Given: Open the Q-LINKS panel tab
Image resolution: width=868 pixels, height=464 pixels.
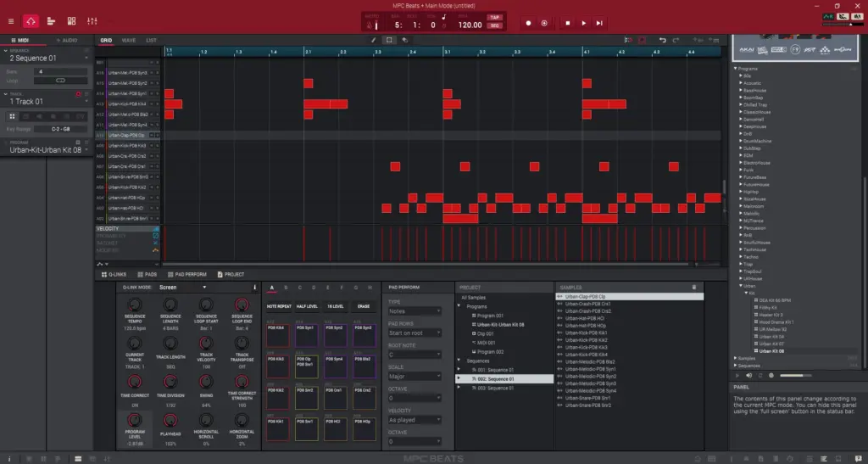Looking at the screenshot, I should 114,275.
